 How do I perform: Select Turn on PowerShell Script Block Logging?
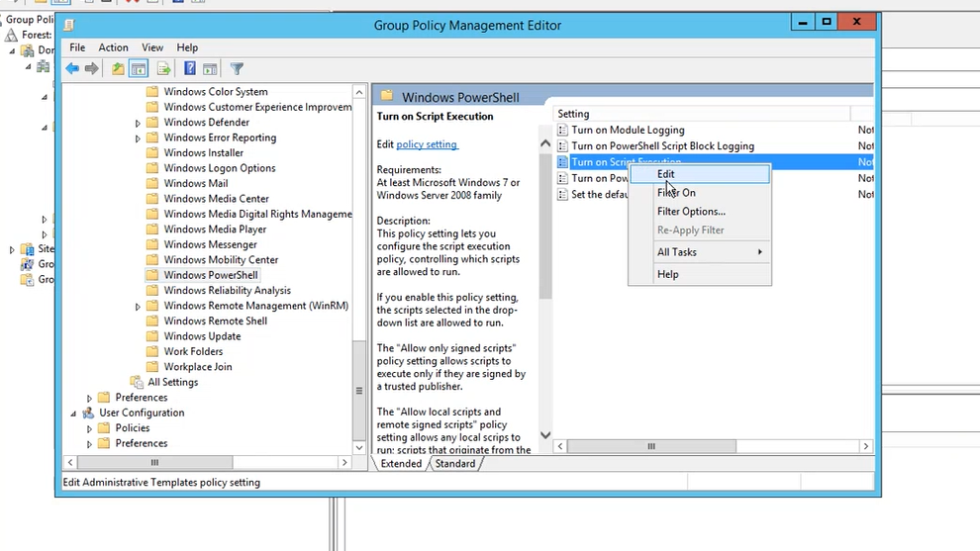[x=662, y=146]
